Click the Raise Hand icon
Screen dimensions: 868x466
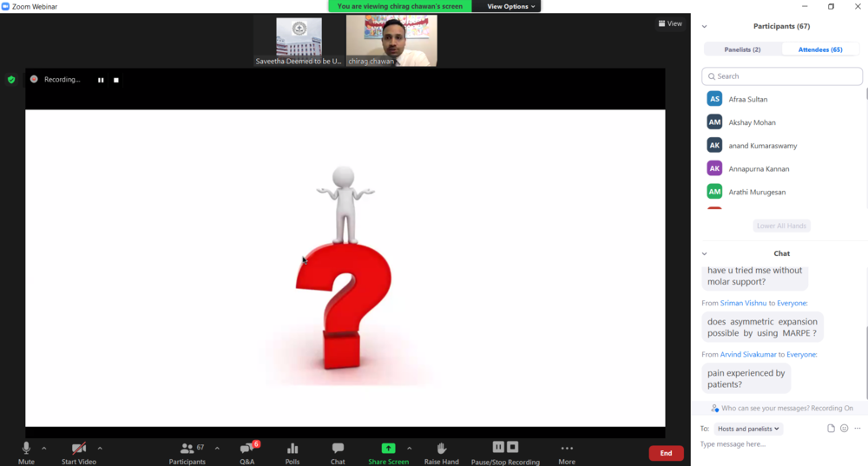[441, 449]
